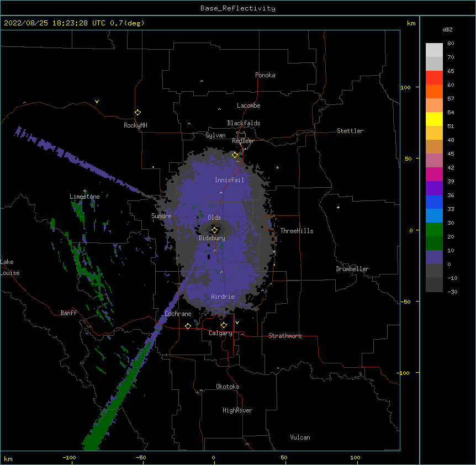Select the slate purple 0-10 dBZ legend swatch

tap(434, 257)
